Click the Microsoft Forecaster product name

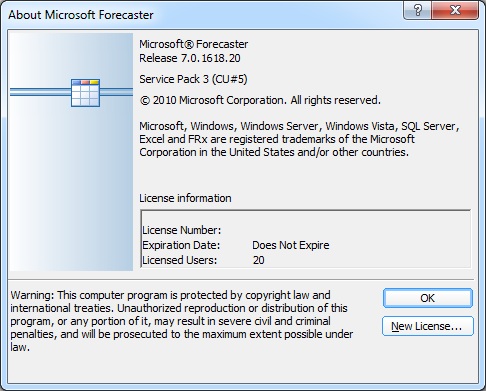pos(194,44)
